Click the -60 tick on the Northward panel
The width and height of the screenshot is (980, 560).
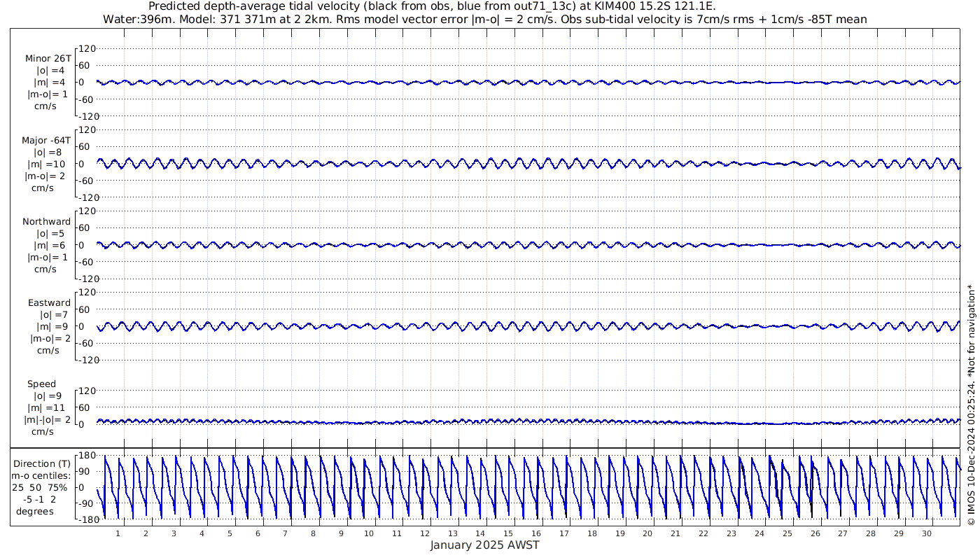point(87,262)
